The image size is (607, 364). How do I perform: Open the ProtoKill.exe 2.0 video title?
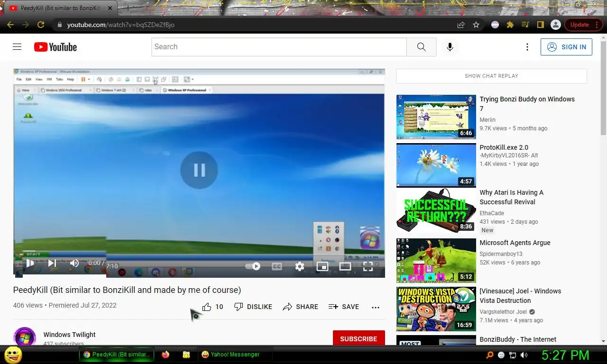504,147
